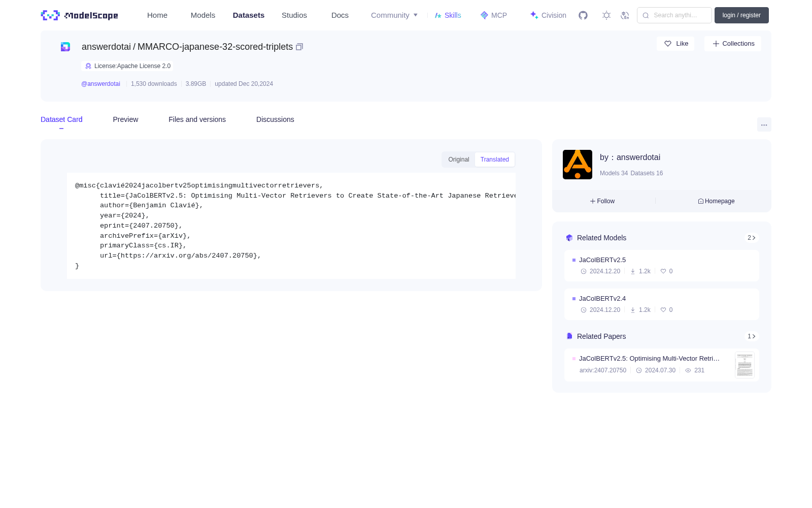Image resolution: width=812 pixels, height=508 pixels.
Task: Copy dataset name using the copy icon
Action: pyautogui.click(x=299, y=47)
